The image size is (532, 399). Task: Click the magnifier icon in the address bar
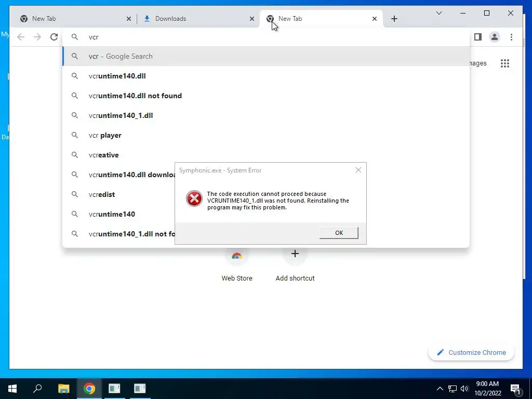click(x=75, y=37)
